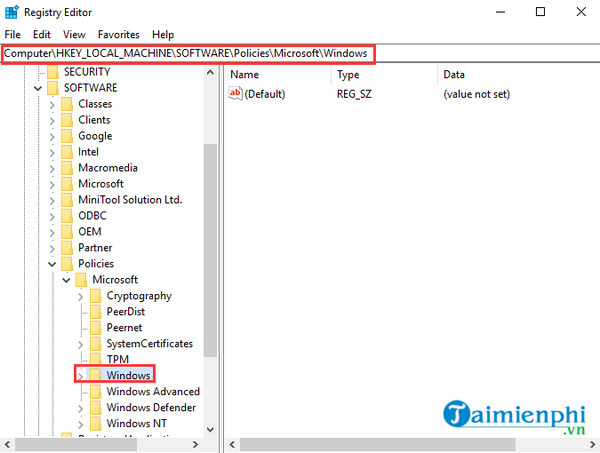The image size is (600, 453).
Task: Expand the Cryptography key
Action: coord(80,297)
